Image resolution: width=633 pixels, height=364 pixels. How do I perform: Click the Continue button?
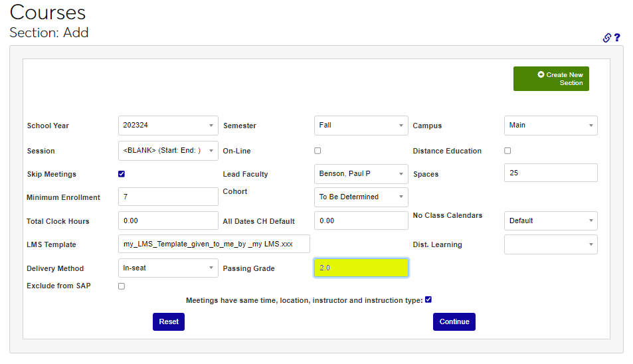pyautogui.click(x=454, y=321)
